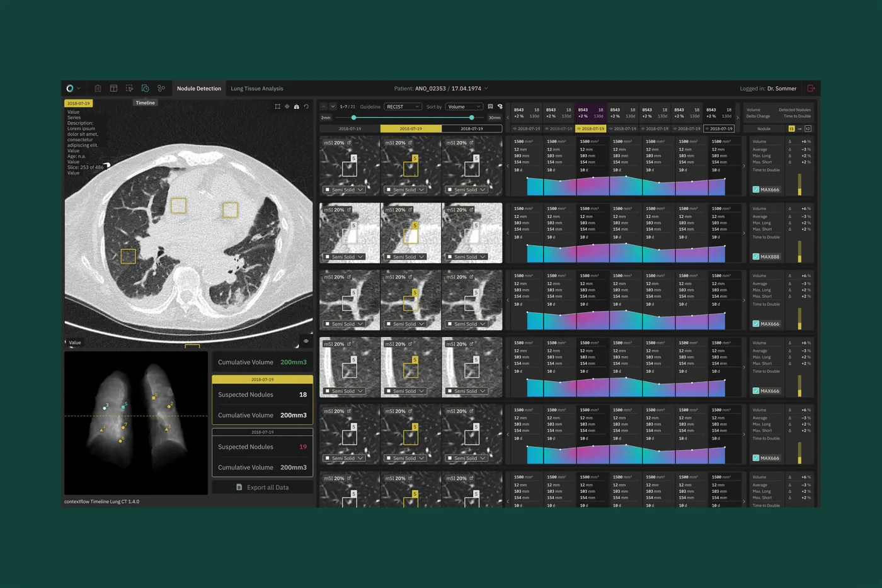
Task: Click the red log out icon
Action: point(811,88)
